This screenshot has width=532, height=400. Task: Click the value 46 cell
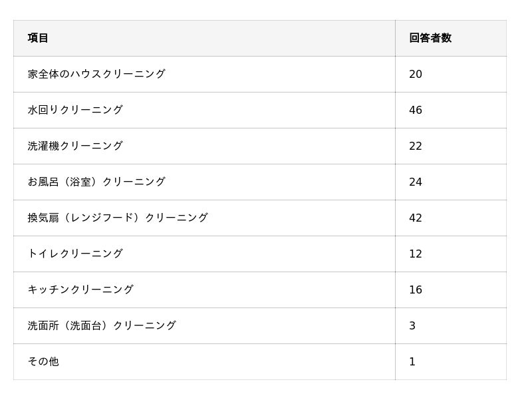(x=416, y=110)
